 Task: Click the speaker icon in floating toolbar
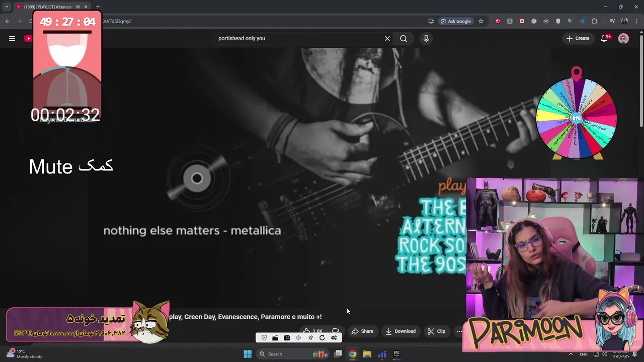tap(298, 338)
